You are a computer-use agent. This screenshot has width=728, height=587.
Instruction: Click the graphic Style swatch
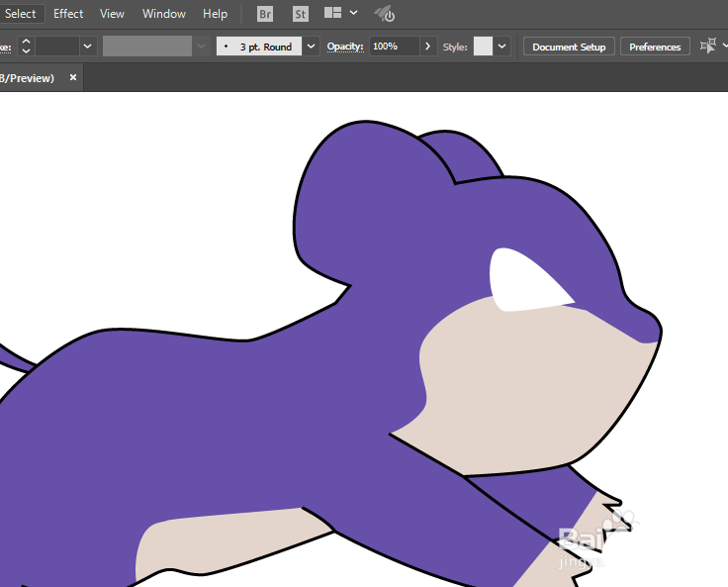(483, 47)
